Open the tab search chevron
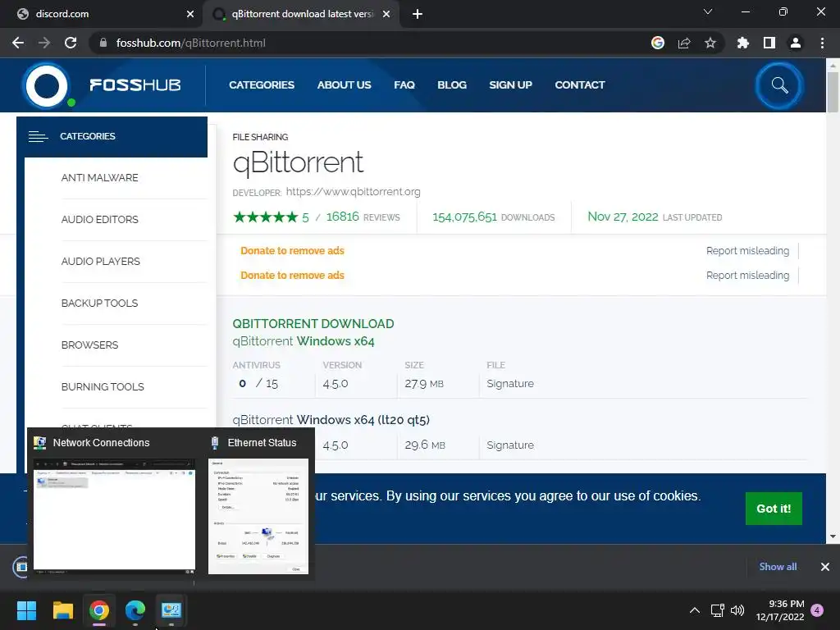 pyautogui.click(x=708, y=11)
